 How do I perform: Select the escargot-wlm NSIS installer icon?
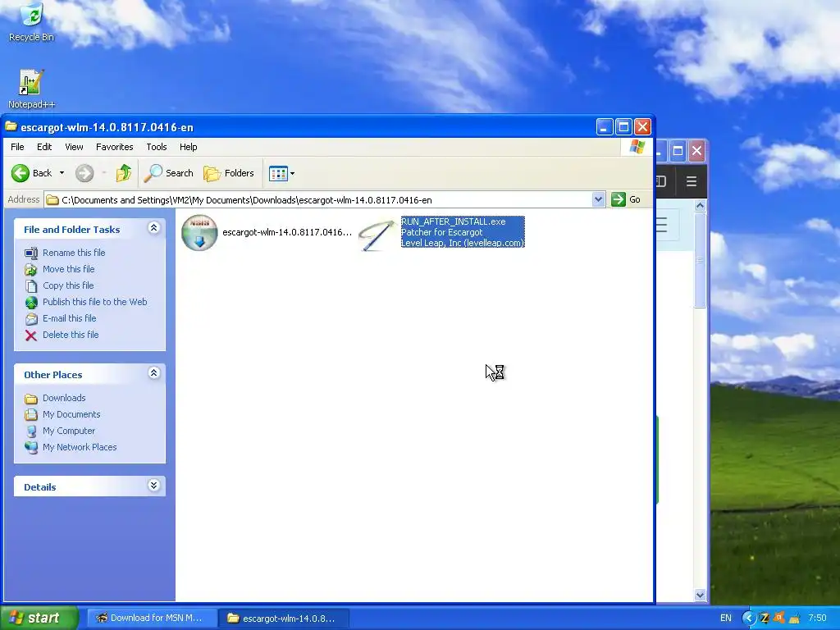click(199, 232)
